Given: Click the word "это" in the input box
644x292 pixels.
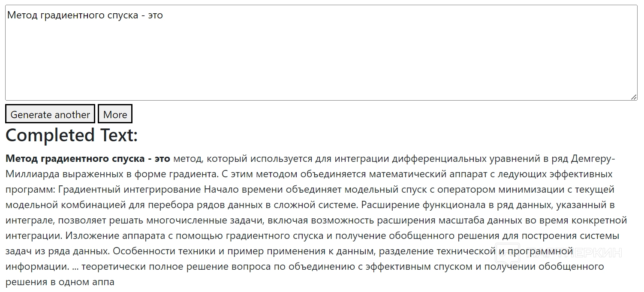Looking at the screenshot, I should [x=155, y=15].
